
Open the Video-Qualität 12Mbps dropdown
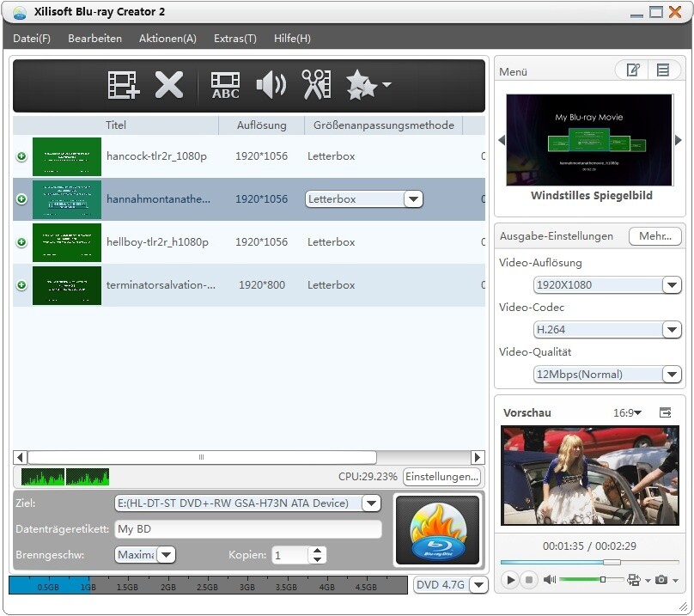point(672,375)
